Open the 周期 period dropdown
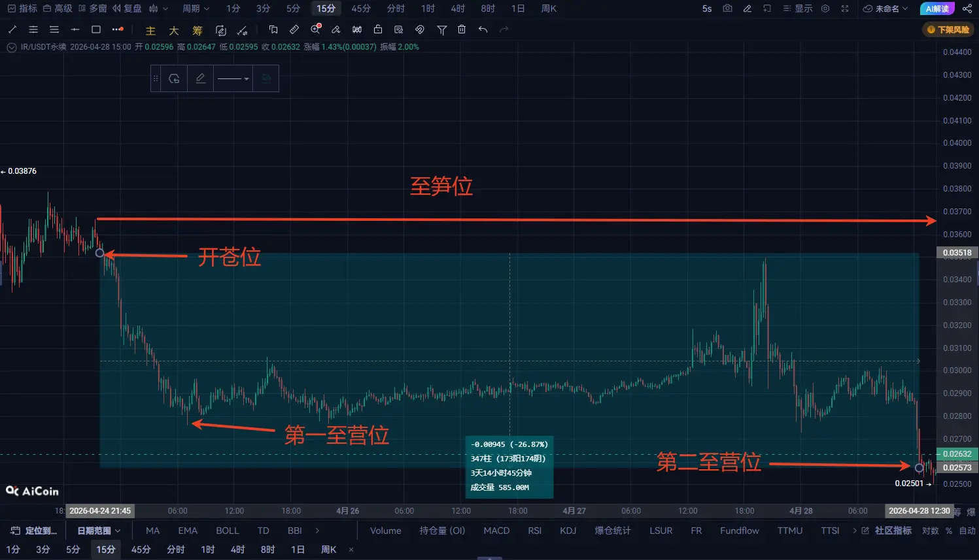The width and height of the screenshot is (979, 560). click(196, 8)
